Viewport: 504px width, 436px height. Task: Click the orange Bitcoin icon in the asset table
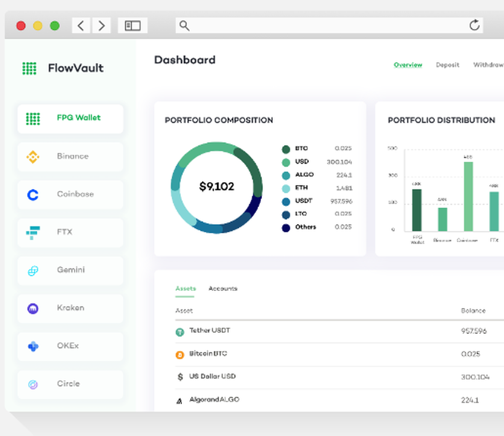(x=180, y=355)
